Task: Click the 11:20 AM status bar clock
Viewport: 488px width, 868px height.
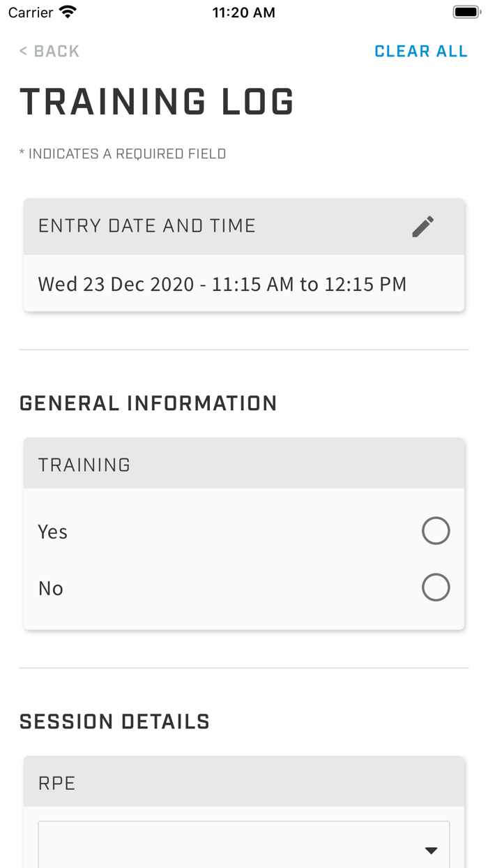Action: point(243,13)
